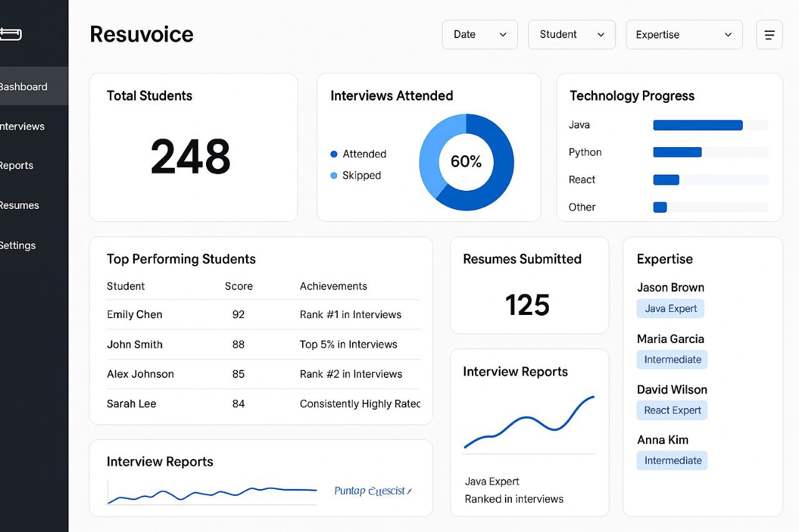
Task: Open the Student filter dropdown
Action: click(x=571, y=34)
